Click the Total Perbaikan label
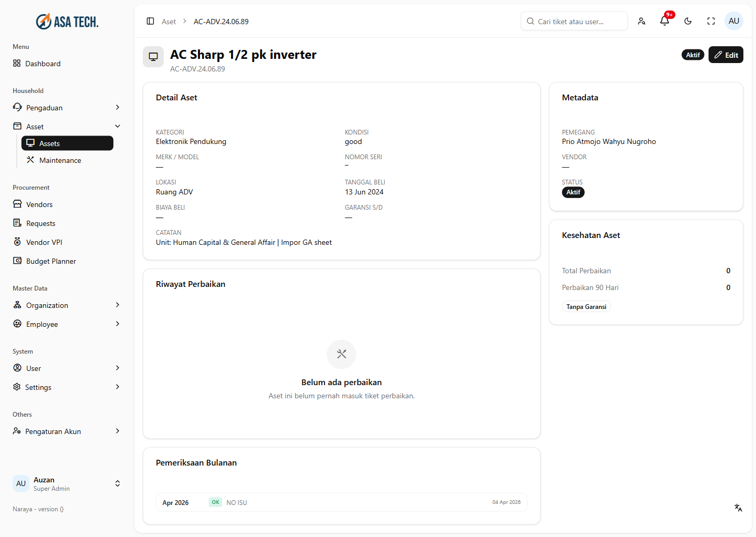Image resolution: width=756 pixels, height=537 pixels. (586, 271)
